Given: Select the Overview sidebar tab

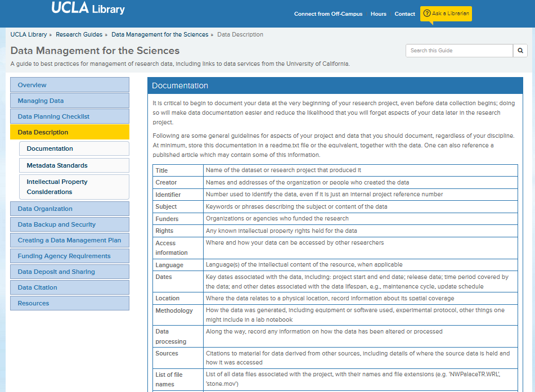Looking at the screenshot, I should [70, 84].
